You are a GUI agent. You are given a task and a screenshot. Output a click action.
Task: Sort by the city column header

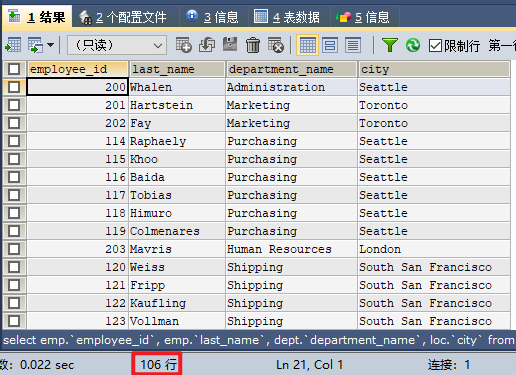click(x=434, y=69)
